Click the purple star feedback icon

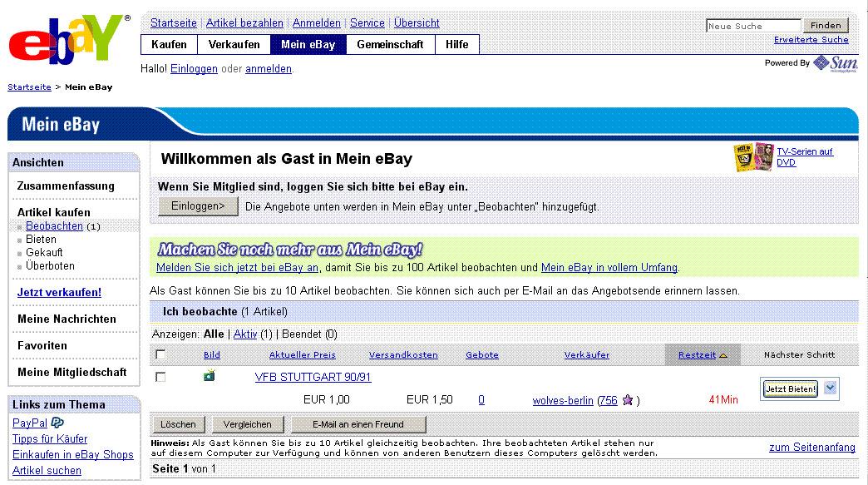[x=628, y=400]
